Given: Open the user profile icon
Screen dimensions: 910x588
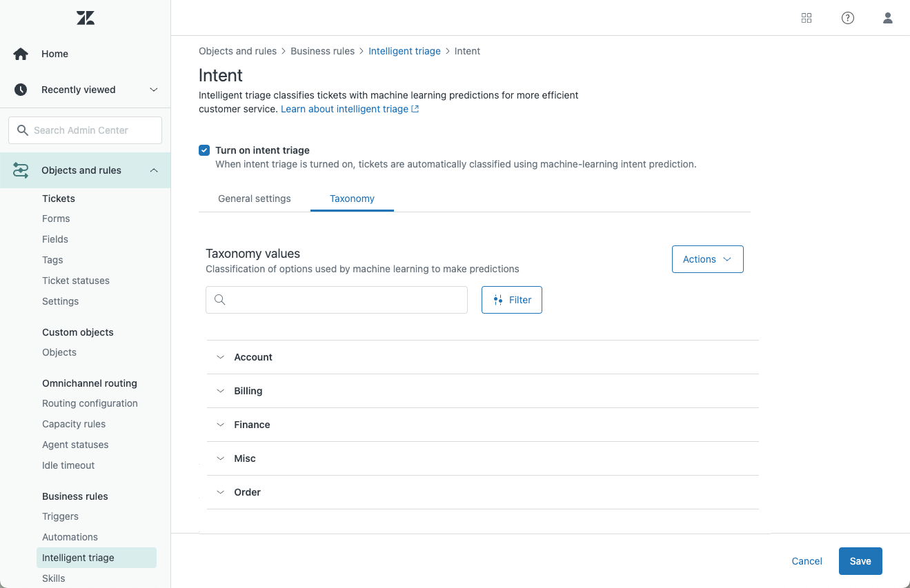Looking at the screenshot, I should (888, 19).
